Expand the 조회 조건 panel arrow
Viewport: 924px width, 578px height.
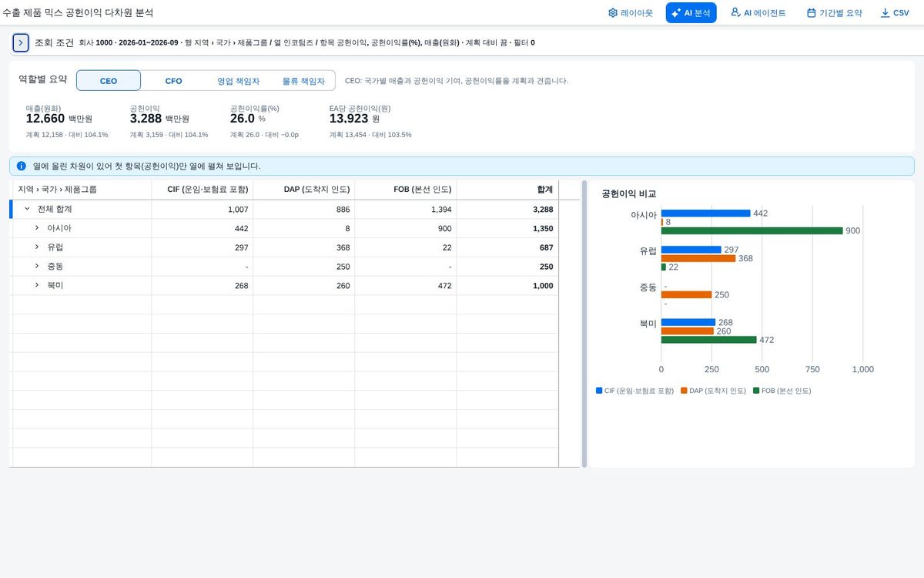click(21, 42)
